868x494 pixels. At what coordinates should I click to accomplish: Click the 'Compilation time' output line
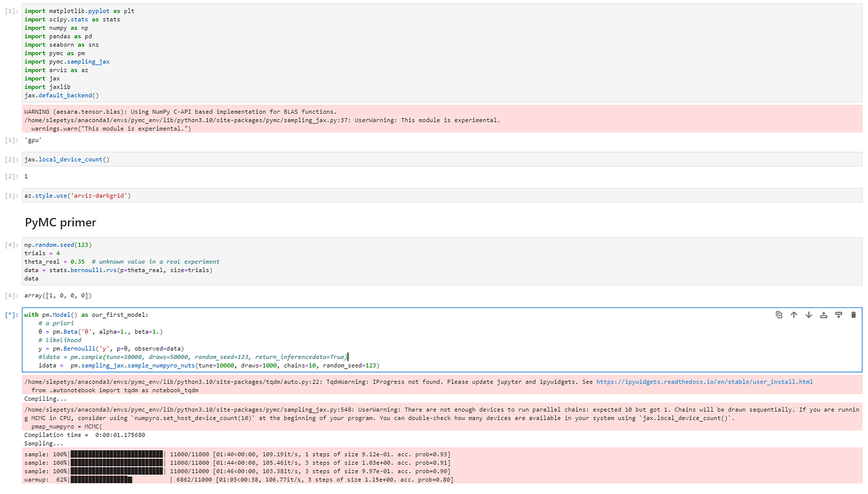coord(84,435)
